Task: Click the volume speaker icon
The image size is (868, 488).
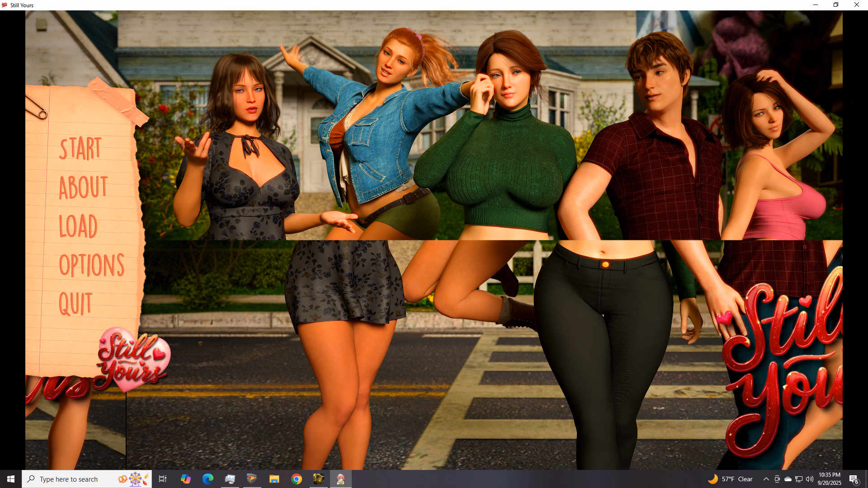Action: [x=810, y=479]
